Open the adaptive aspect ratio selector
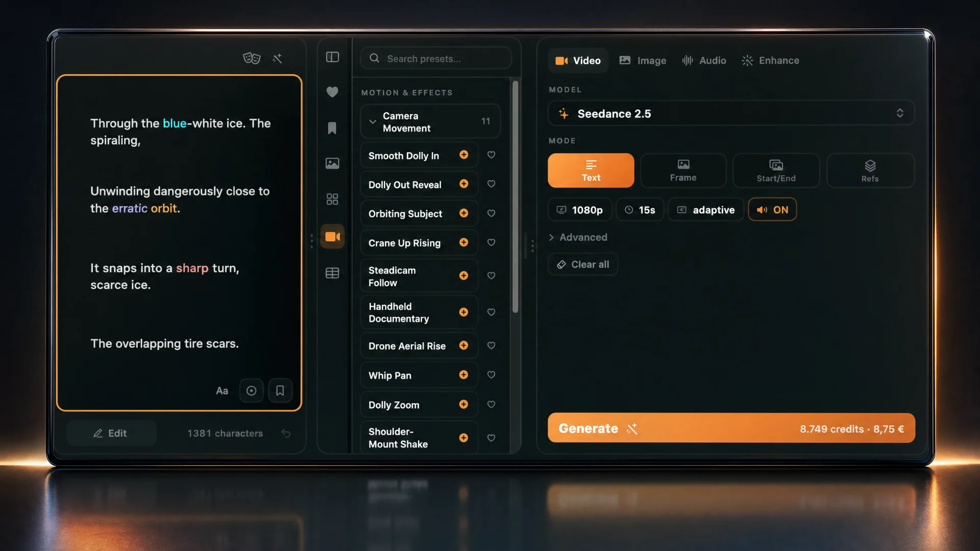 click(706, 210)
